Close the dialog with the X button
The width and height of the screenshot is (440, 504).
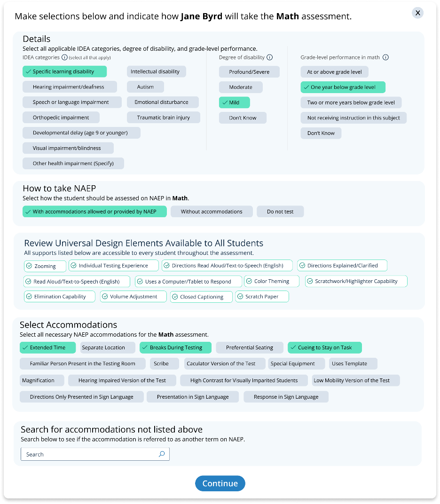point(417,13)
